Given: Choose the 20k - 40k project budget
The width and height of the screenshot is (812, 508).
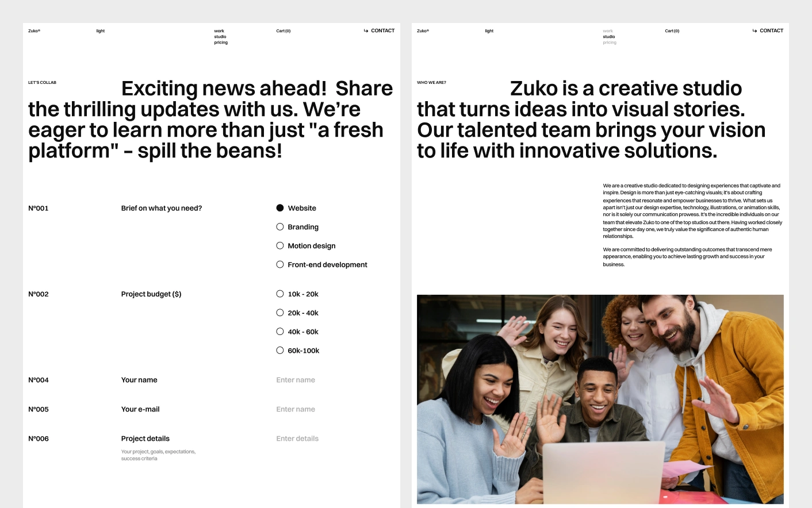Looking at the screenshot, I should pyautogui.click(x=280, y=313).
